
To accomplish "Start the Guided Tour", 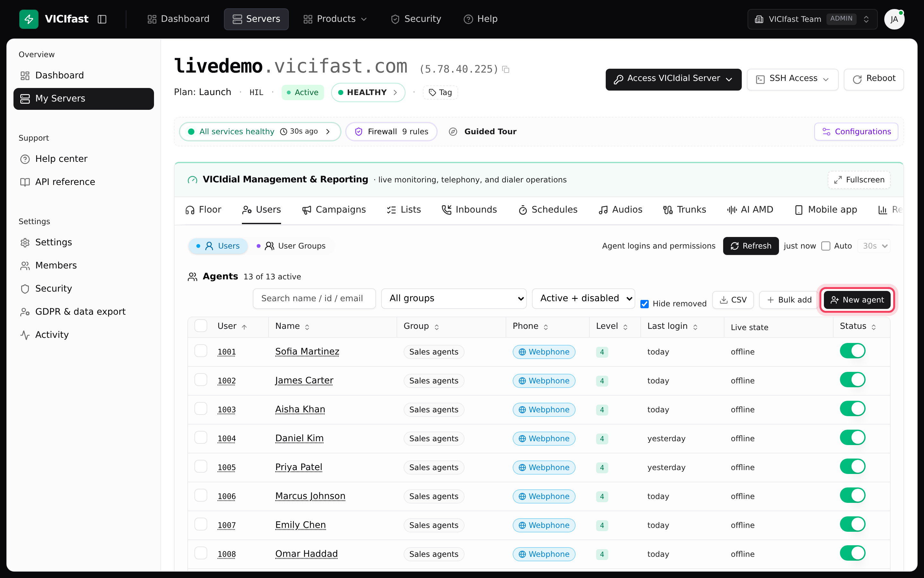I will tap(483, 132).
